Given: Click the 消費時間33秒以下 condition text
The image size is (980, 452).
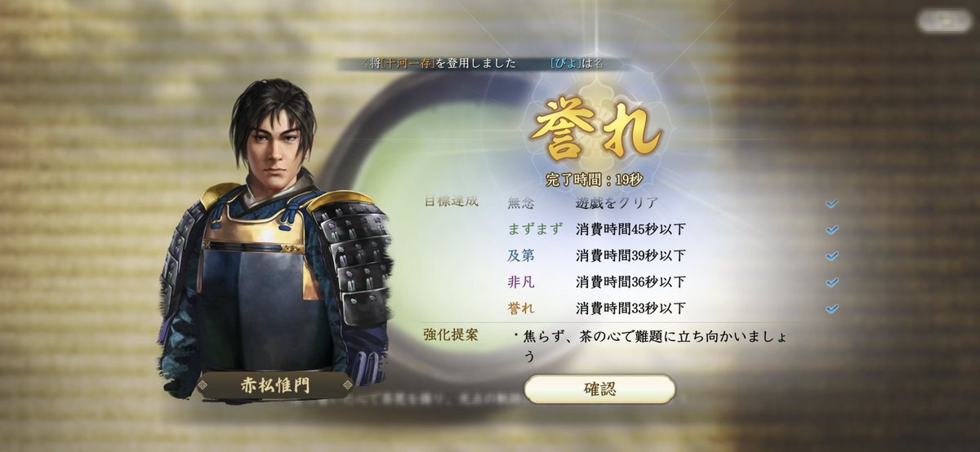Looking at the screenshot, I should (x=630, y=308).
